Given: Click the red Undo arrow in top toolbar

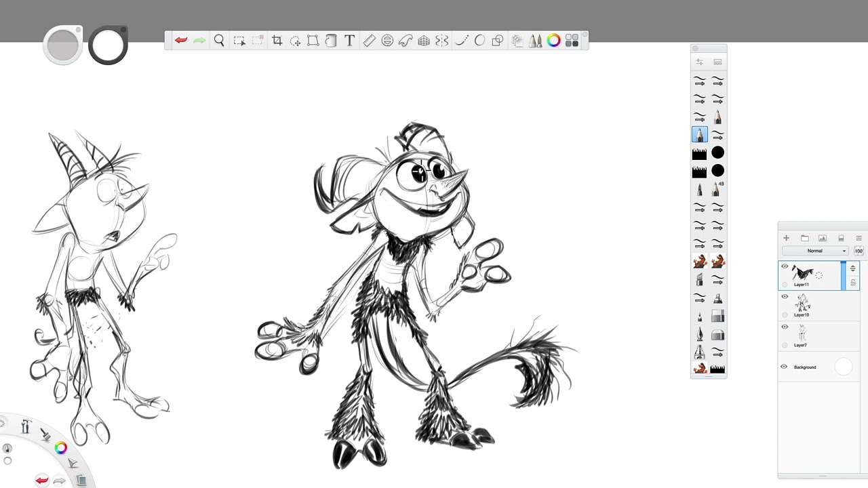Looking at the screenshot, I should pyautogui.click(x=180, y=41).
